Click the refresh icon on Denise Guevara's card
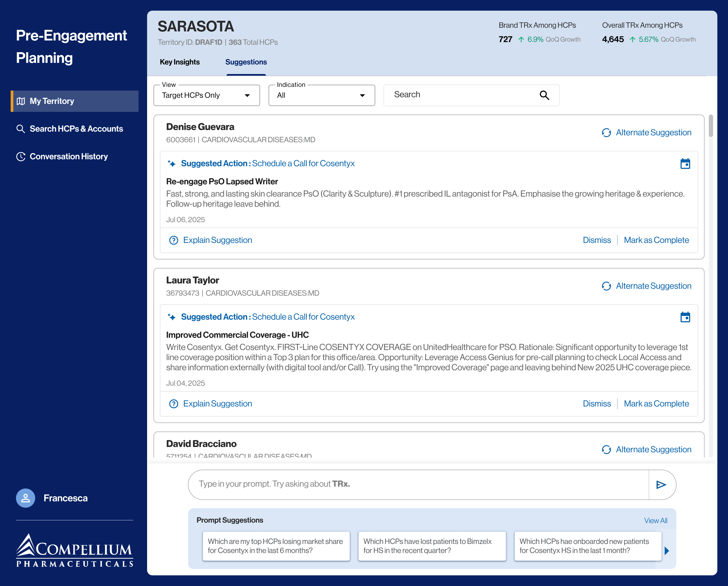The height and width of the screenshot is (586, 728). (x=606, y=133)
